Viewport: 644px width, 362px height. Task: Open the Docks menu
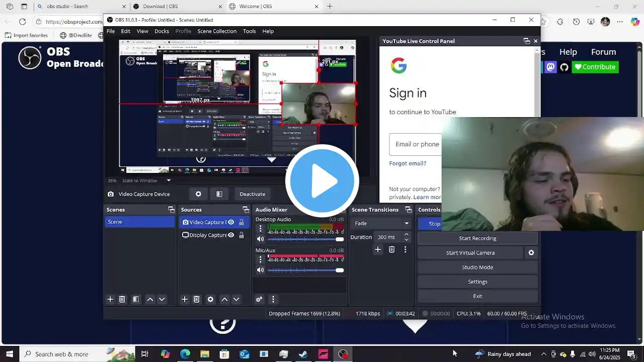(x=162, y=31)
